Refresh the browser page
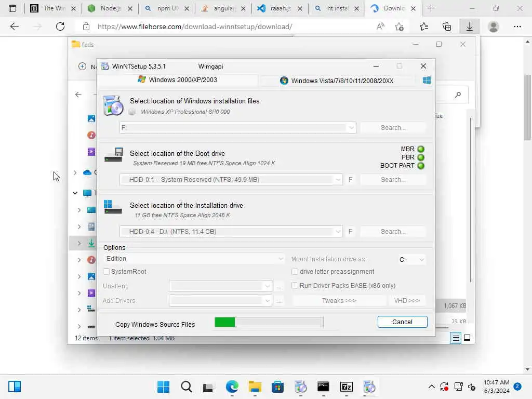The image size is (532, 399). coord(60,26)
